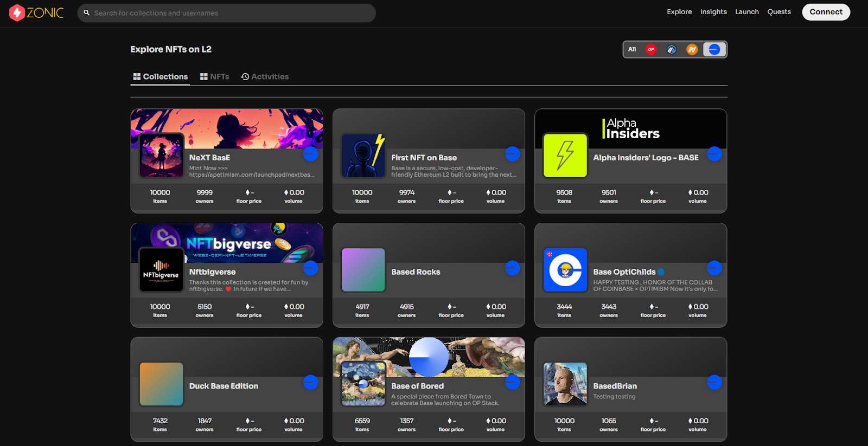The image size is (868, 446).
Task: Click the 3444 items value on Base OptiChilds
Action: click(x=564, y=307)
